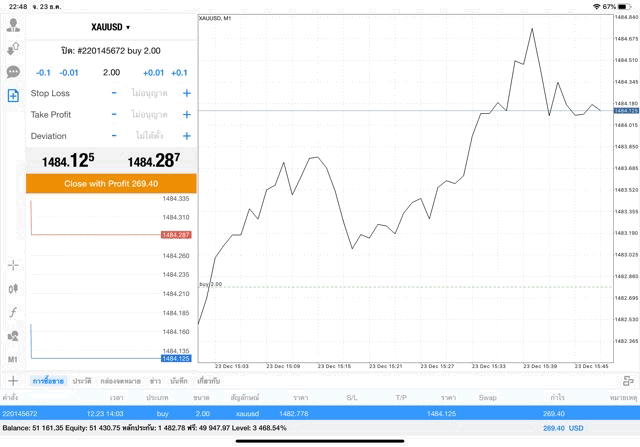Screen dimensions: 640x447
Task: Increase volume by +0.01
Action: click(153, 72)
